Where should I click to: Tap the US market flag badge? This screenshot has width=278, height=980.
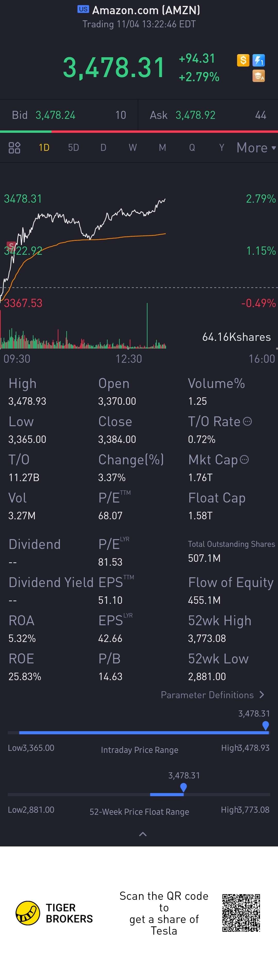83,9
